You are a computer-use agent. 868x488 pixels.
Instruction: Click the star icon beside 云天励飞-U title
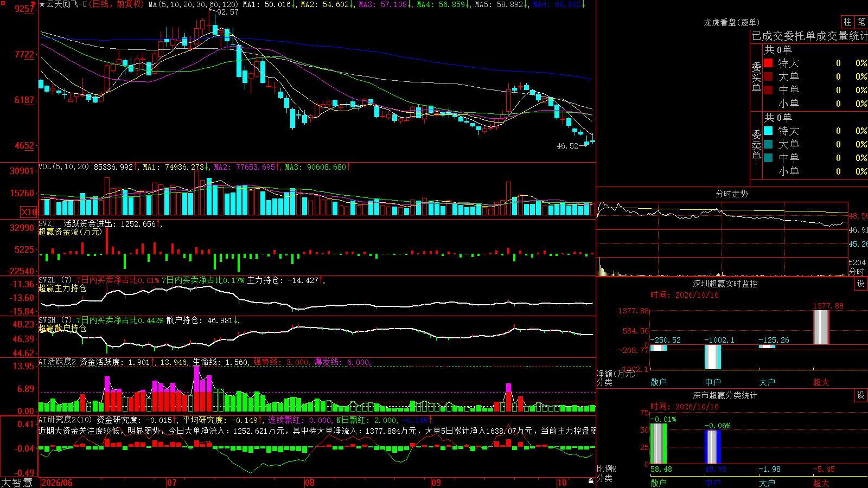[42, 4]
